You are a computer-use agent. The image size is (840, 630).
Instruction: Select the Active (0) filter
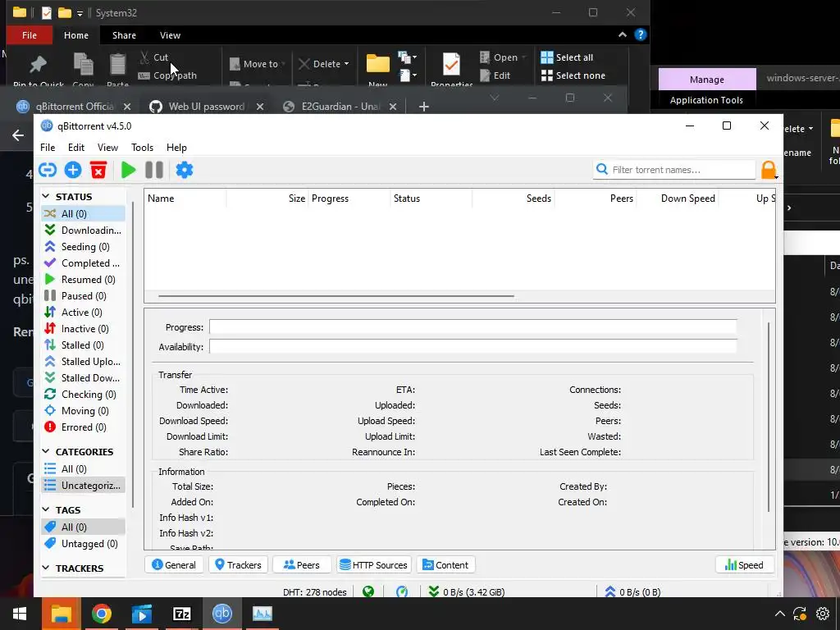click(83, 313)
